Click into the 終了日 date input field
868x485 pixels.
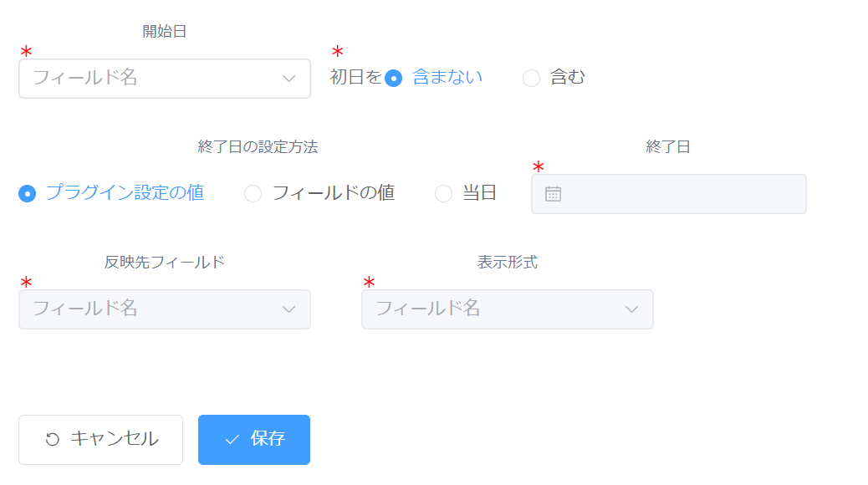pos(669,194)
